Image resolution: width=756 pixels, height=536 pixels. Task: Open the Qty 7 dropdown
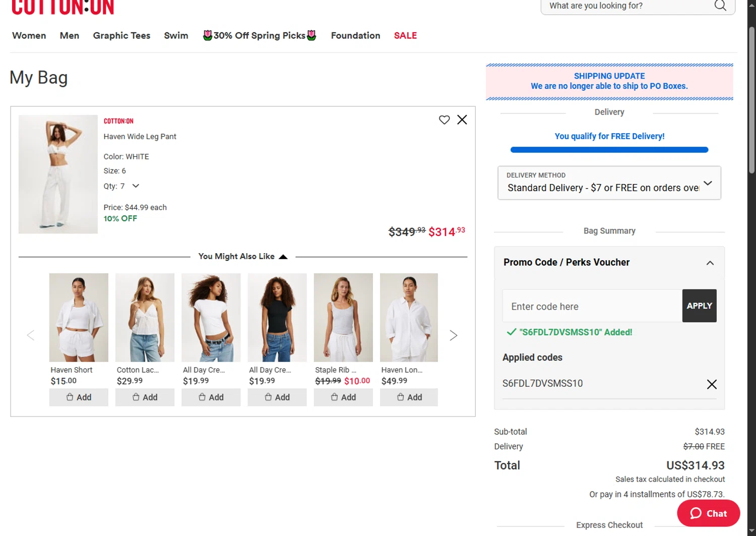pos(121,186)
